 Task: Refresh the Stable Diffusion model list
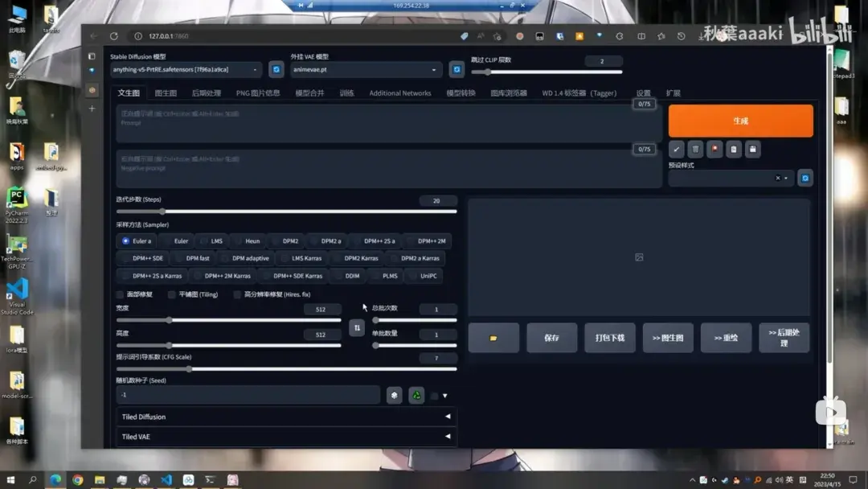[x=276, y=70]
